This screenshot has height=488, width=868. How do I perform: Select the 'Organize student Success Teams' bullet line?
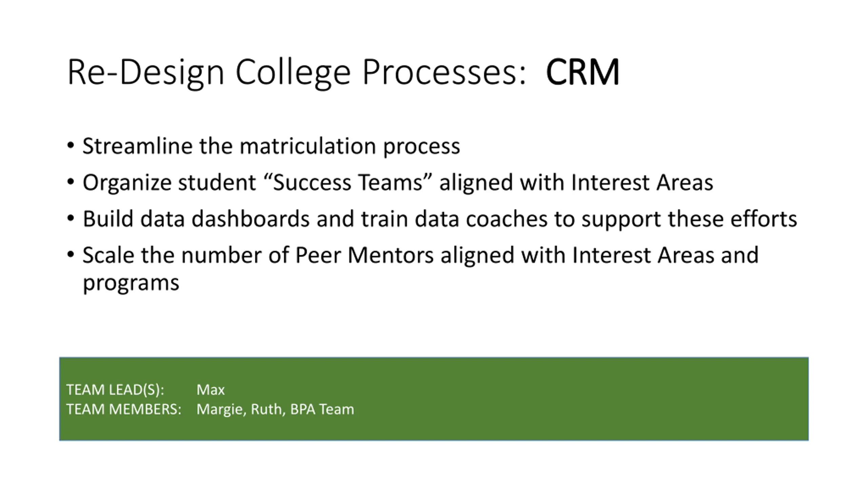tap(398, 183)
